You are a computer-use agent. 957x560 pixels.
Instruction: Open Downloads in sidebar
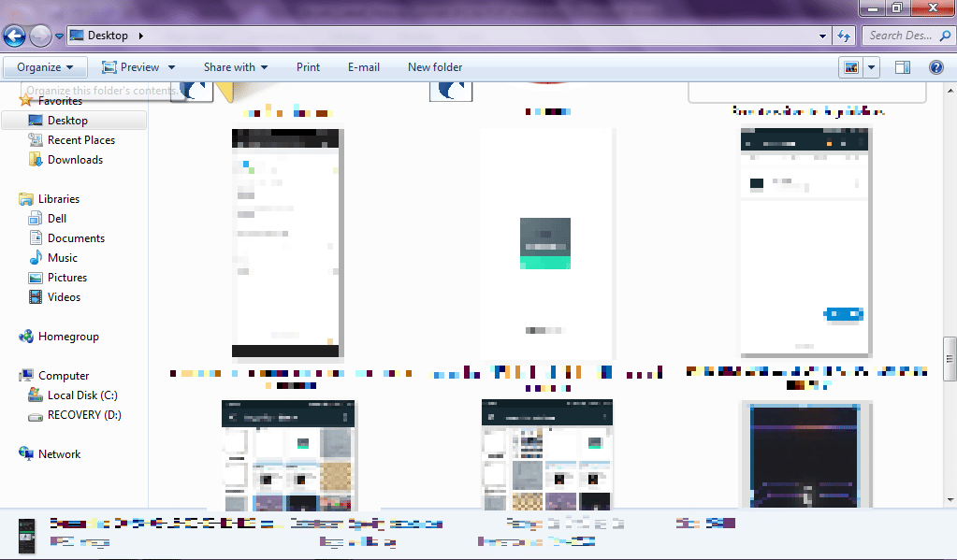click(x=75, y=159)
